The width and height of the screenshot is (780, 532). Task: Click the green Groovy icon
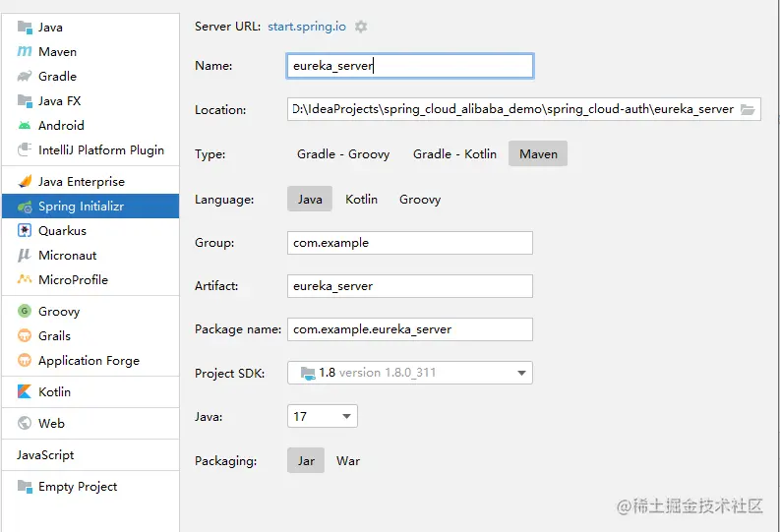coord(25,312)
